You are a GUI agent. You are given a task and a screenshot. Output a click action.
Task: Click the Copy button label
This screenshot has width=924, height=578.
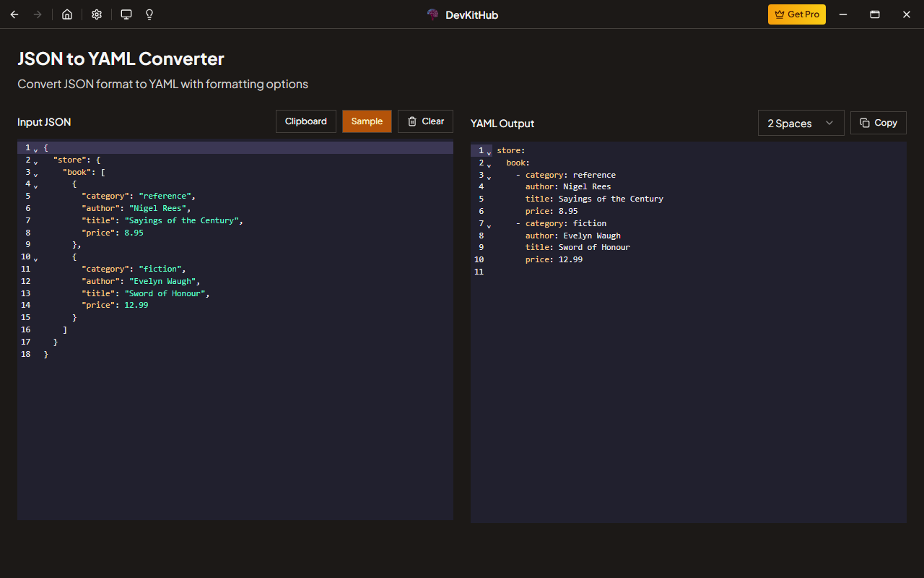click(x=886, y=123)
